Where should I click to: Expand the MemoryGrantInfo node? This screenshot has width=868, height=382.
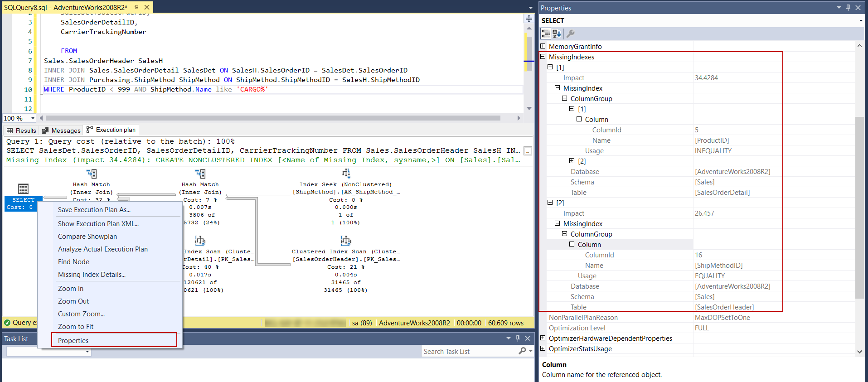click(543, 46)
